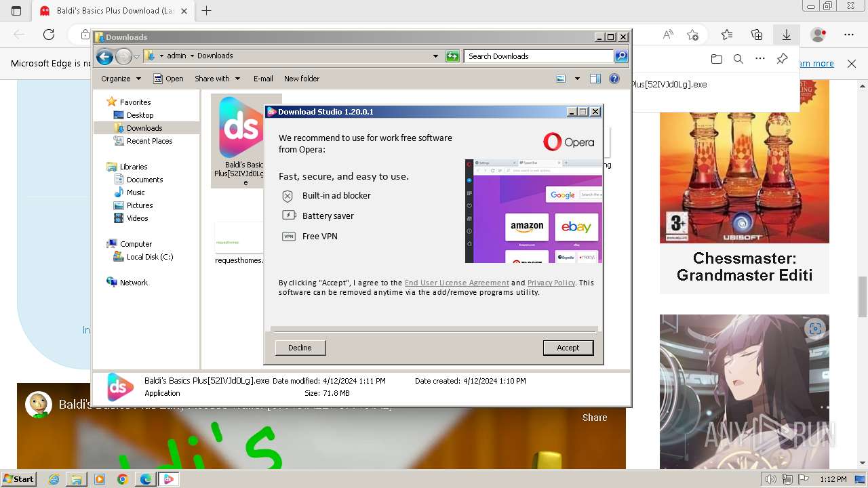The width and height of the screenshot is (868, 488).
Task: Click the Opera browser preview screenshot
Action: click(x=534, y=211)
